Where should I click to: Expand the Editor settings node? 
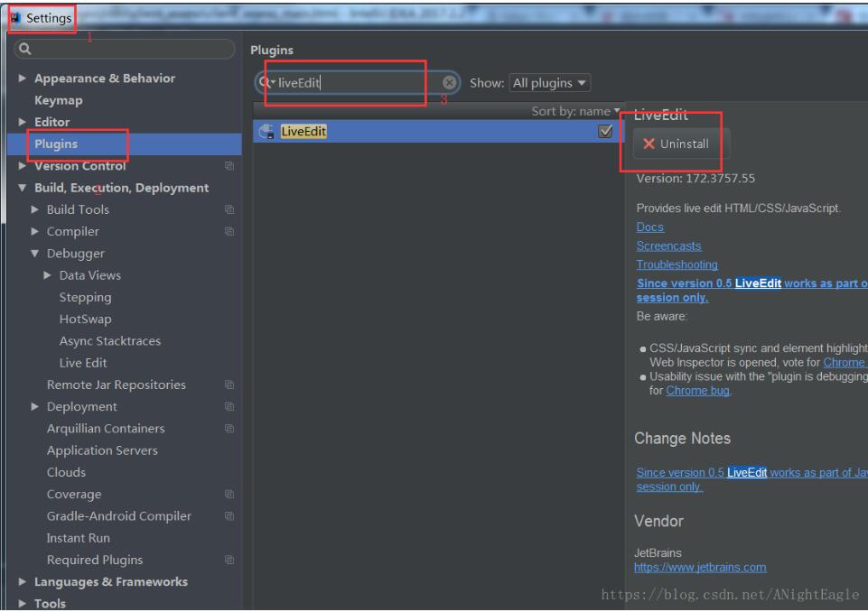tap(23, 122)
